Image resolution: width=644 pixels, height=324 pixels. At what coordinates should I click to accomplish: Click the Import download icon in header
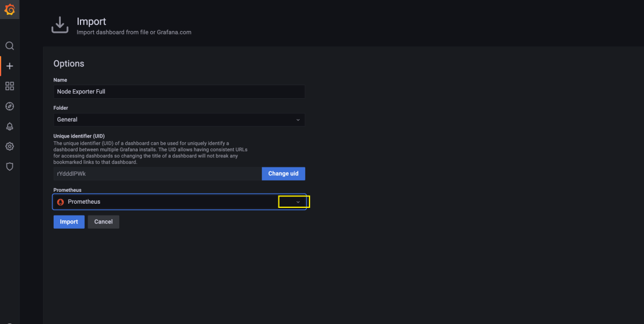(x=60, y=26)
